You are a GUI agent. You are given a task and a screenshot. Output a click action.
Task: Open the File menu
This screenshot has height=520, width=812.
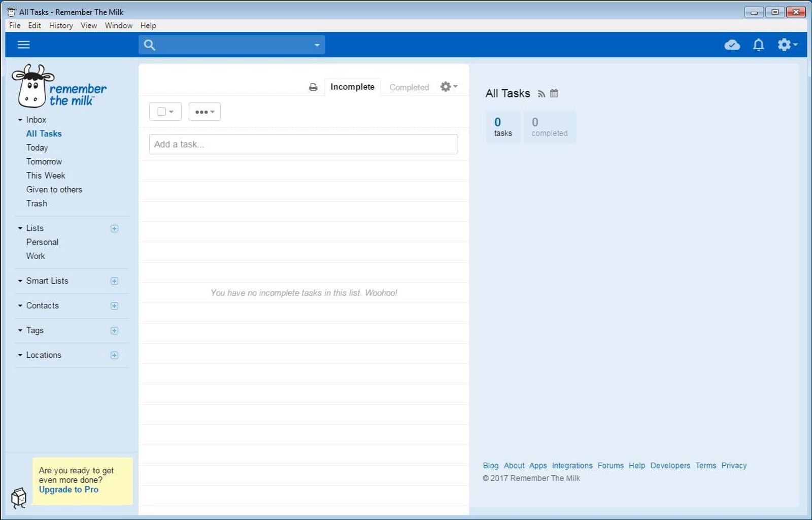click(x=15, y=25)
